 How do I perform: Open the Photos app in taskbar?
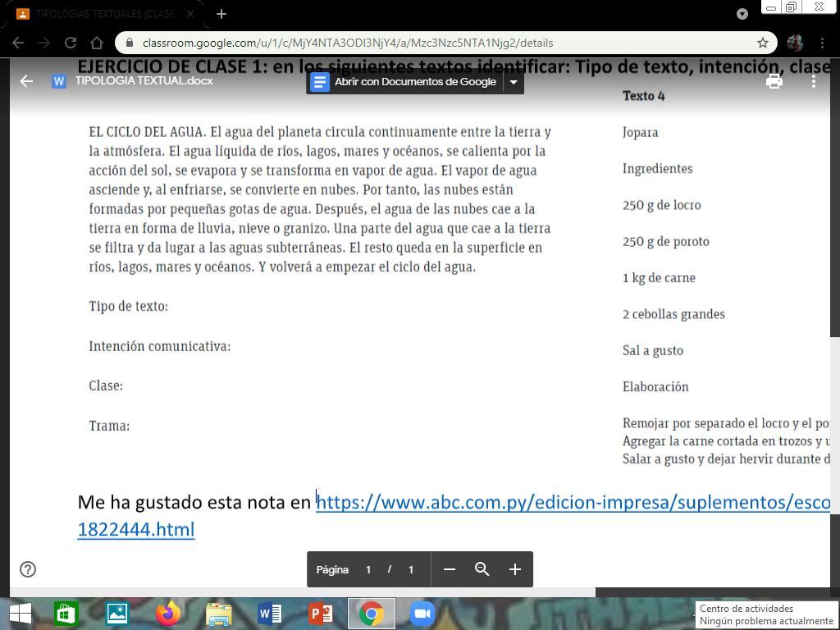[x=116, y=614]
